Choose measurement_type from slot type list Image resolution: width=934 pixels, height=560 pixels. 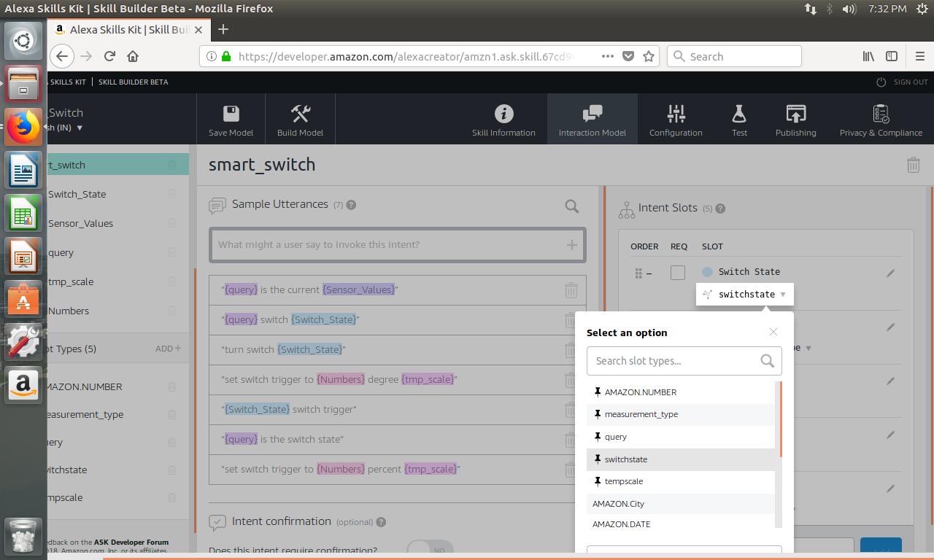click(x=681, y=414)
